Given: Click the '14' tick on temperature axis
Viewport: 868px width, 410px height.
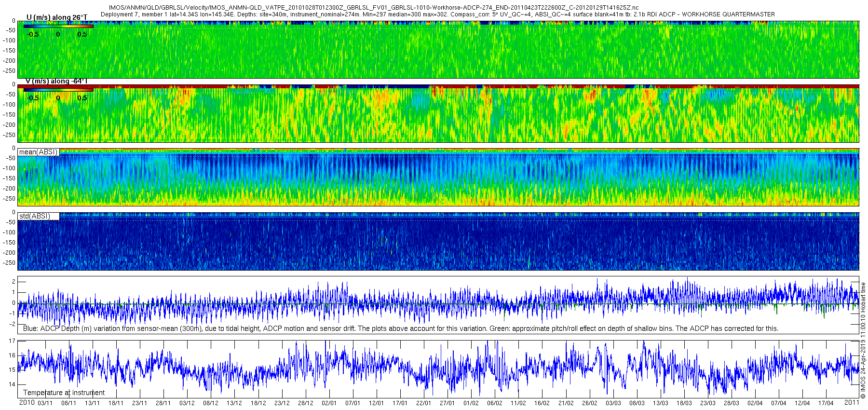Looking at the screenshot, I should [12, 384].
